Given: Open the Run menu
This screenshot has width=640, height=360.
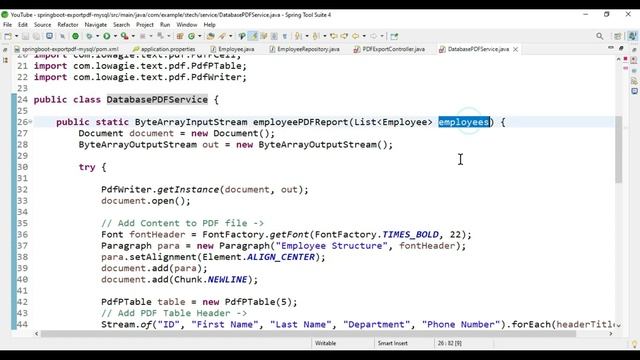Looking at the screenshot, I should [165, 25].
